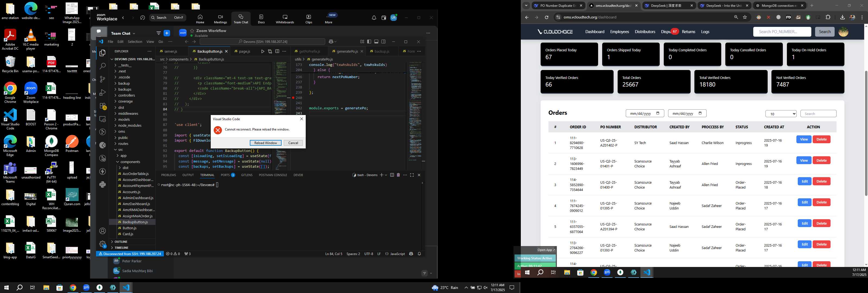Reload the Chrome page
The height and width of the screenshot is (293, 868).
click(547, 17)
